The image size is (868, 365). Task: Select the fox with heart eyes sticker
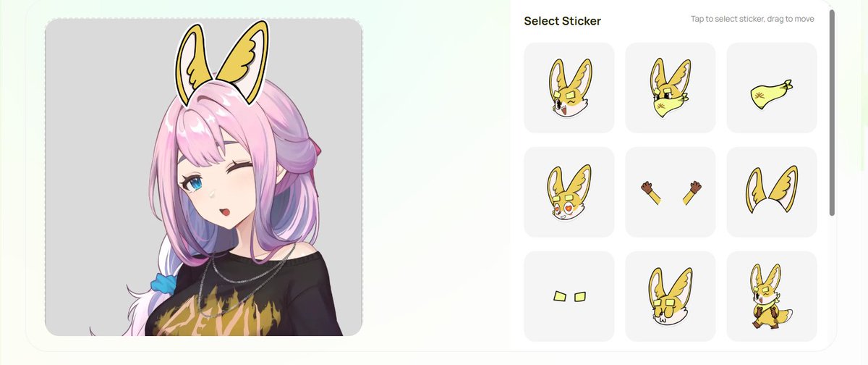tap(569, 192)
